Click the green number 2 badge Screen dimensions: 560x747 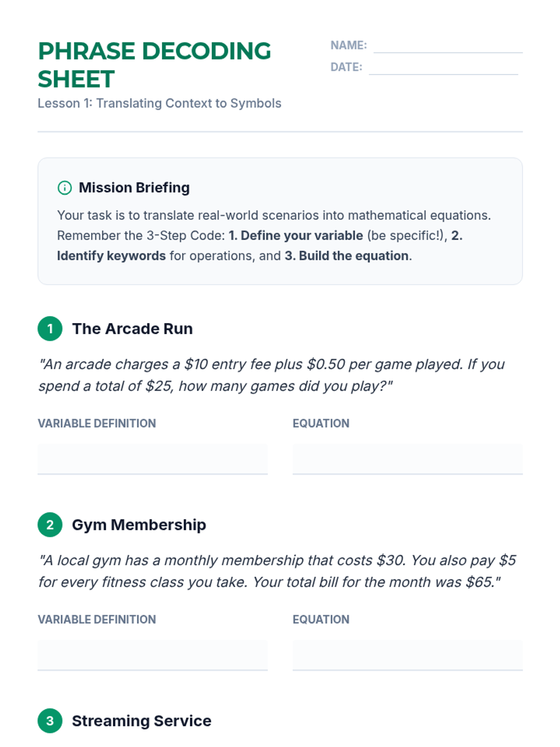pos(50,525)
